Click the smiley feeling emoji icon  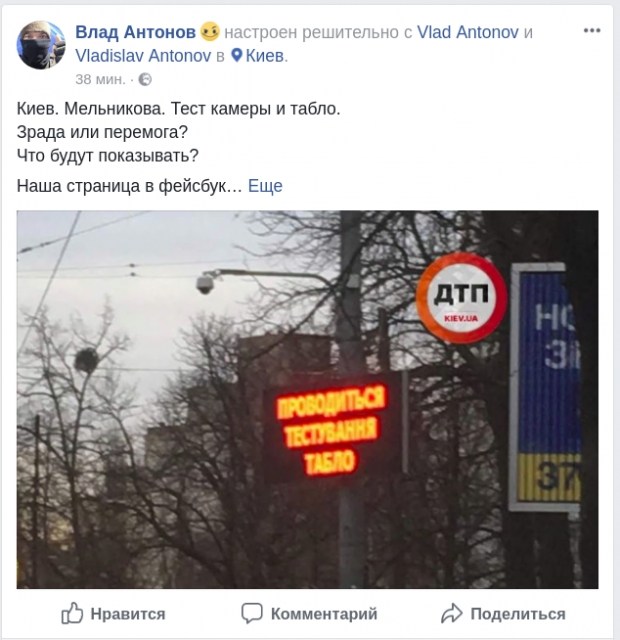[x=210, y=31]
